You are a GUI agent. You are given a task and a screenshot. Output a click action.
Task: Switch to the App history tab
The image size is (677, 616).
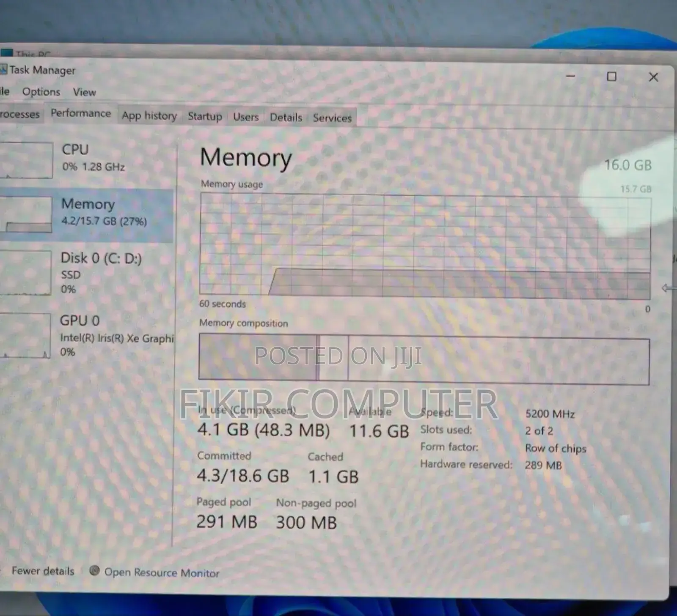click(149, 116)
